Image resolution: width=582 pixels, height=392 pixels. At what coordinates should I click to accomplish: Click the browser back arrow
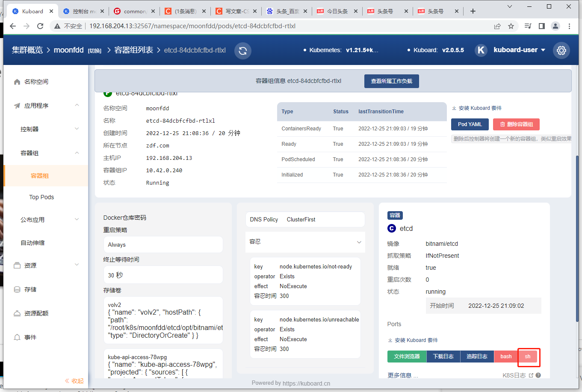point(13,26)
